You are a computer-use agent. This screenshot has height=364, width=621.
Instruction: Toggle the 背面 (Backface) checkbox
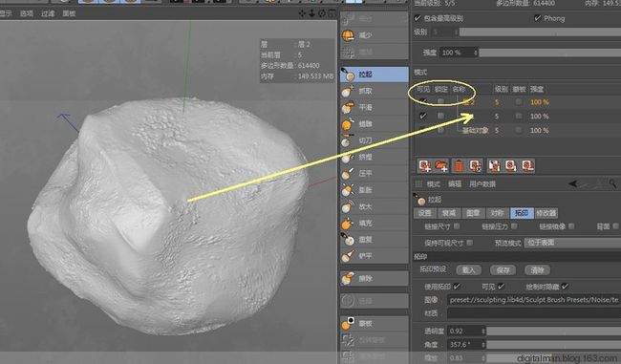click(x=615, y=226)
